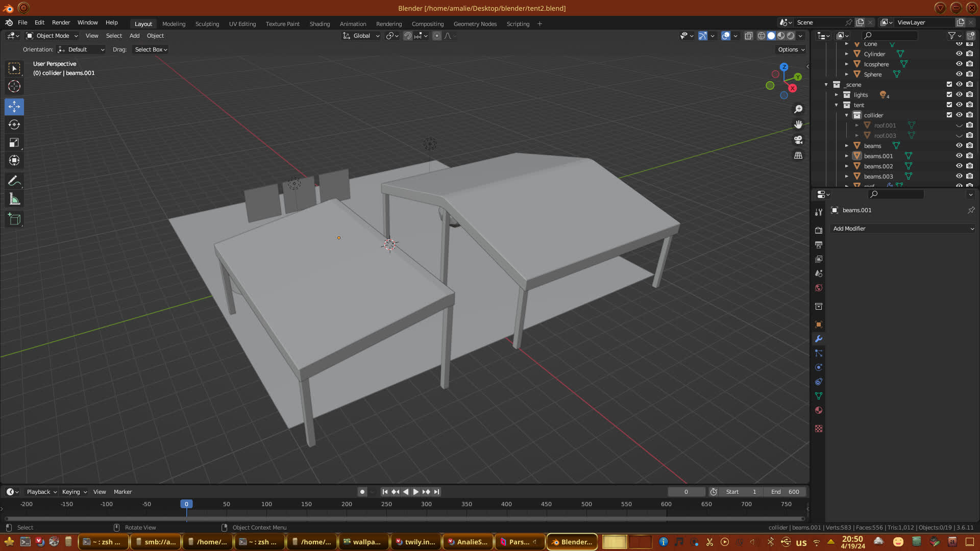980x551 pixels.
Task: Click the End frame field showing 600
Action: 785,492
